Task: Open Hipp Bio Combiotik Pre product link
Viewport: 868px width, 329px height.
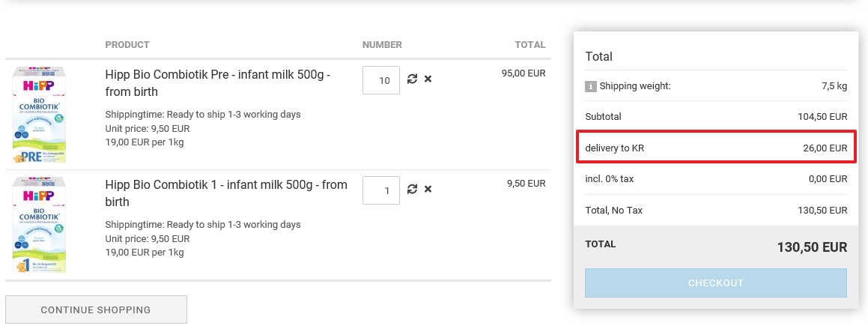Action: [x=217, y=82]
